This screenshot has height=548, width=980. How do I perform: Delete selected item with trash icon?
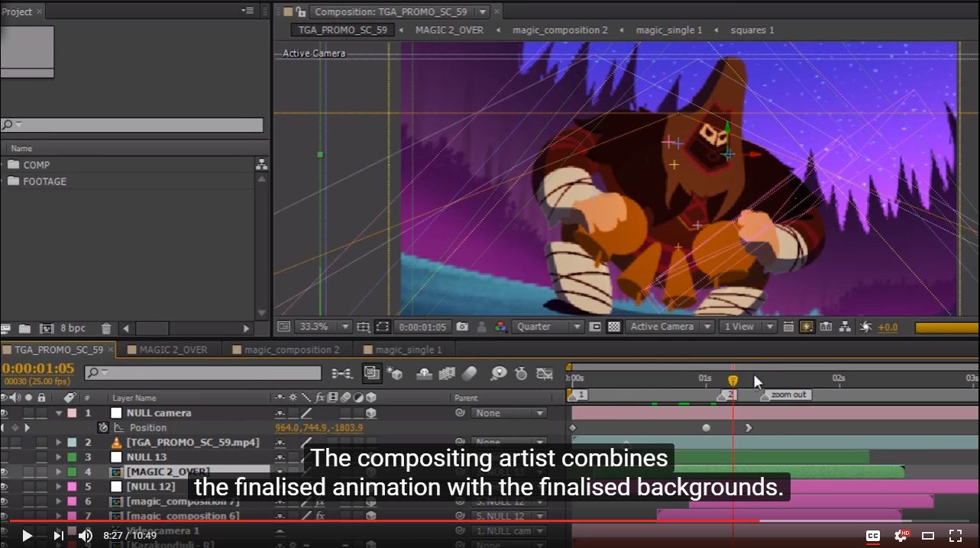(x=106, y=328)
